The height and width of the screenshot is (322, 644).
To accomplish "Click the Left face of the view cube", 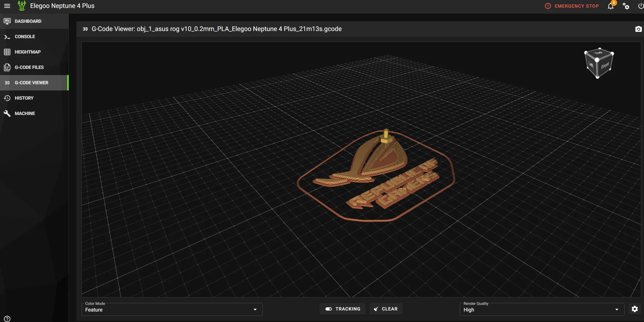I will pyautogui.click(x=591, y=65).
